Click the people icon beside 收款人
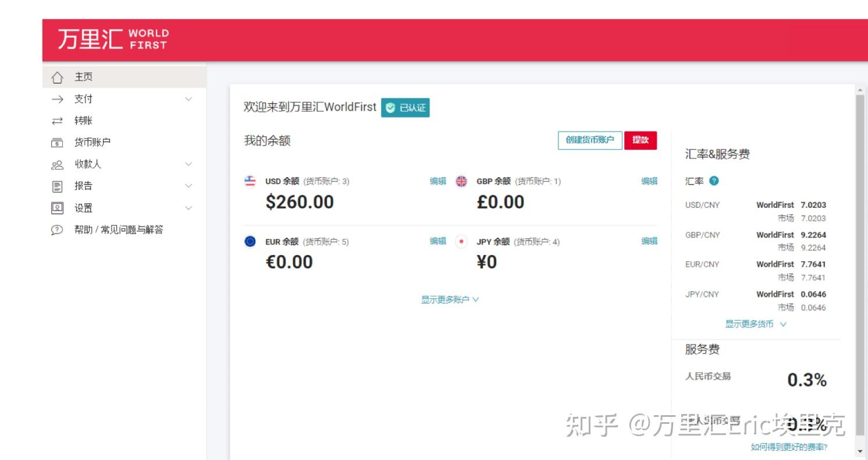The image size is (868, 460). click(57, 165)
